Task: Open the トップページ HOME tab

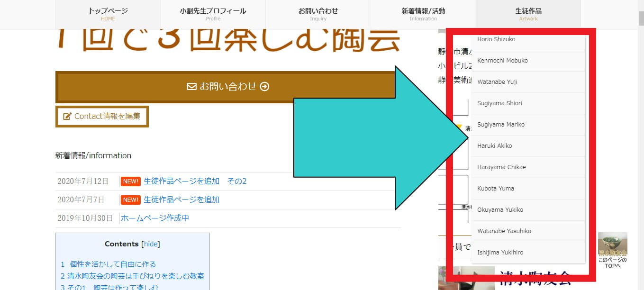Action: [x=108, y=14]
